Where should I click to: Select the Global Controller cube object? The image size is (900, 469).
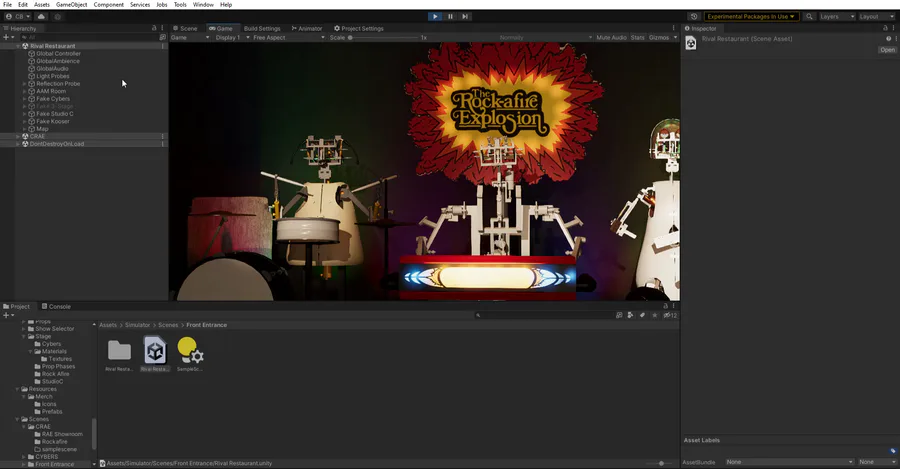(55, 53)
